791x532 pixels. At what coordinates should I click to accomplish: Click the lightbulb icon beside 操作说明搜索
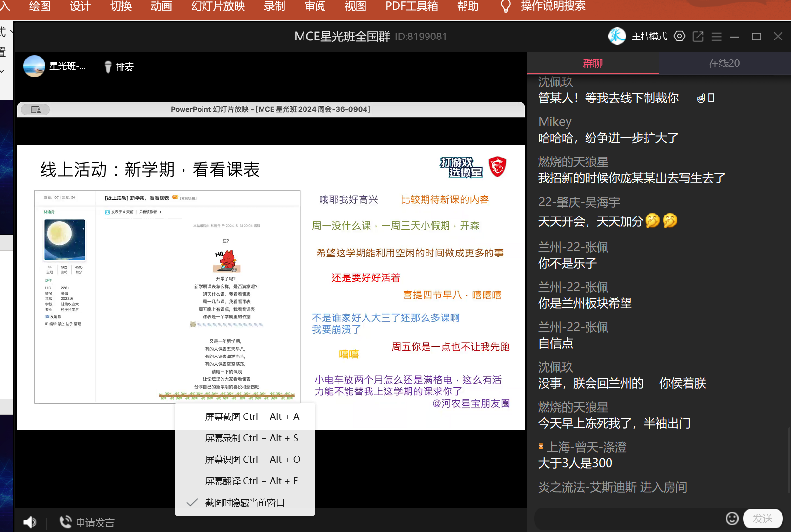pyautogui.click(x=506, y=6)
